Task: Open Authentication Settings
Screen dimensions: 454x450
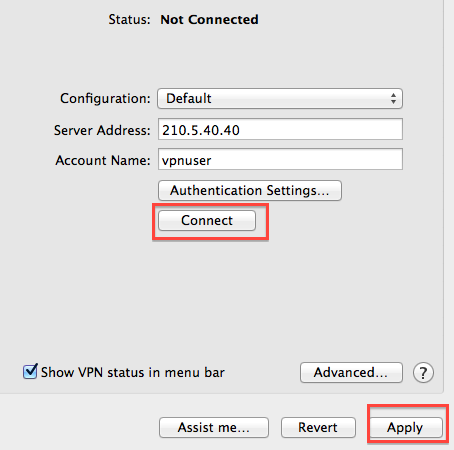Action: (x=250, y=190)
